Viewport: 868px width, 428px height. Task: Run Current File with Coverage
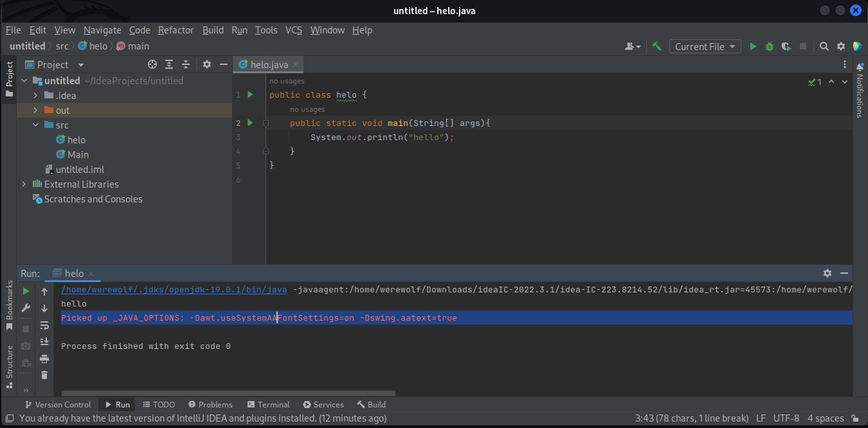point(786,46)
